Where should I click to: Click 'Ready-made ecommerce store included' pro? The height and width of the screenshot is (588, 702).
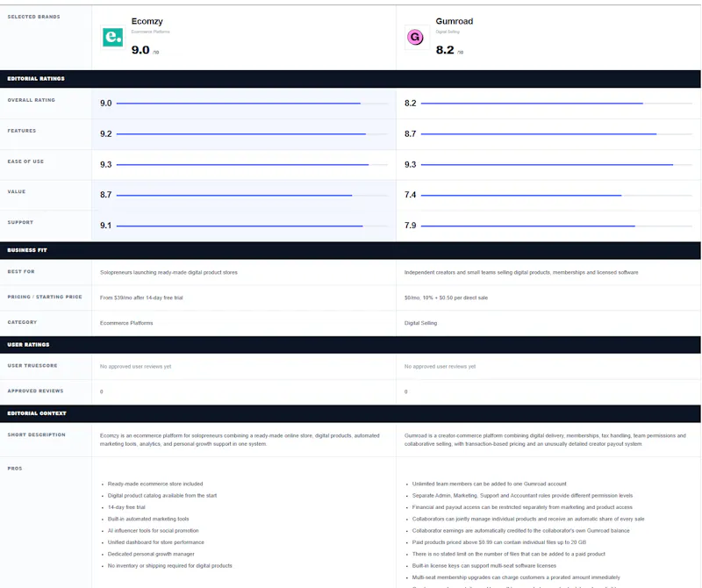[155, 484]
